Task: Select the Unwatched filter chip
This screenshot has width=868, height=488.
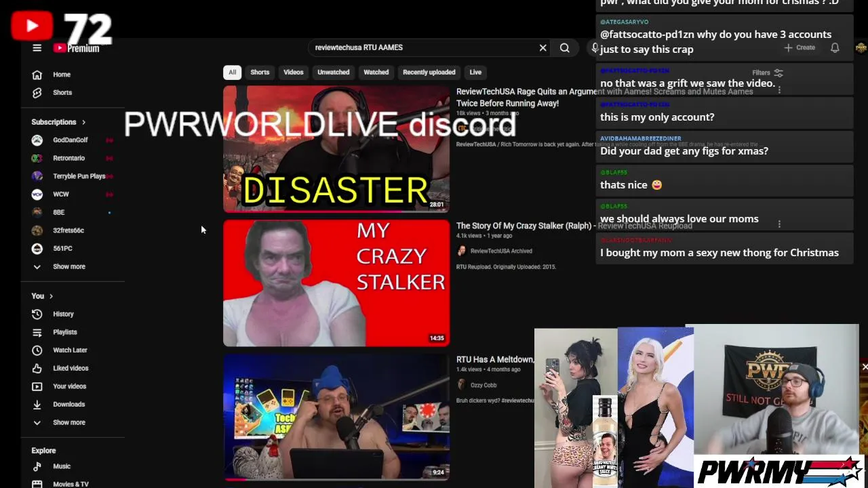Action: [333, 72]
